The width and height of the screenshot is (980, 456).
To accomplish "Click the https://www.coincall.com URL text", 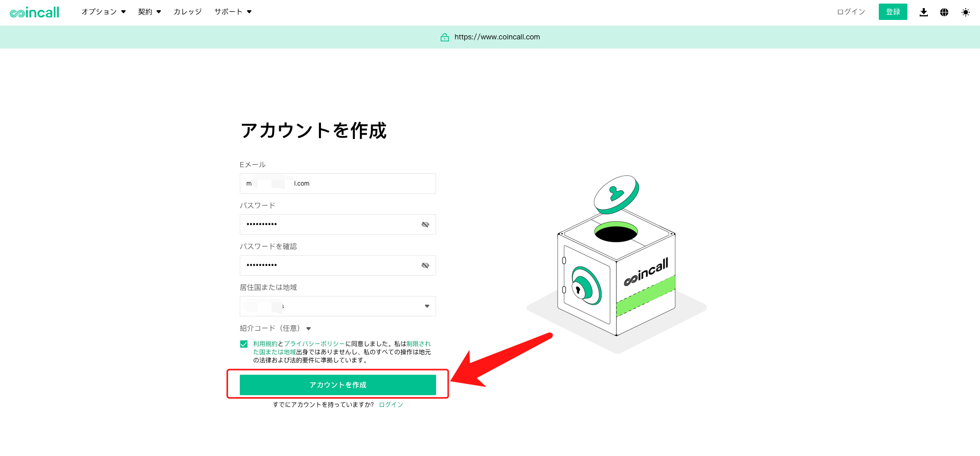I will click(x=497, y=37).
